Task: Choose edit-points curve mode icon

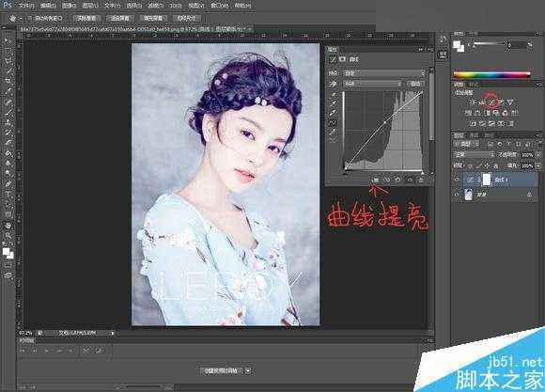Action: (x=334, y=122)
